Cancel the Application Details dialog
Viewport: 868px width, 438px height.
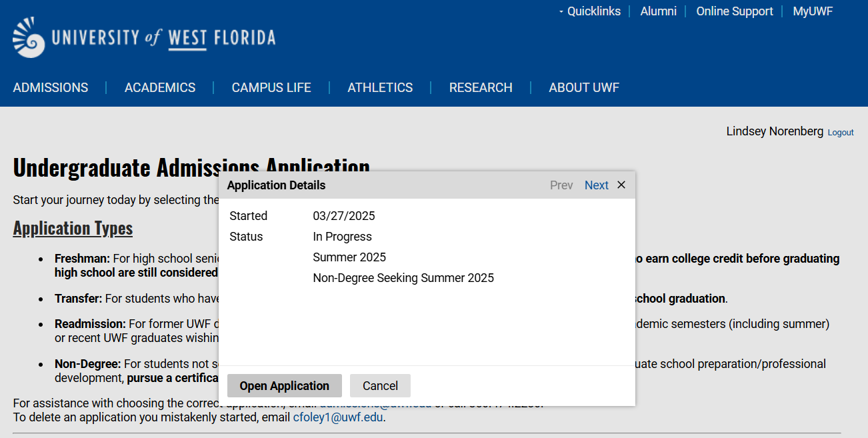(380, 386)
